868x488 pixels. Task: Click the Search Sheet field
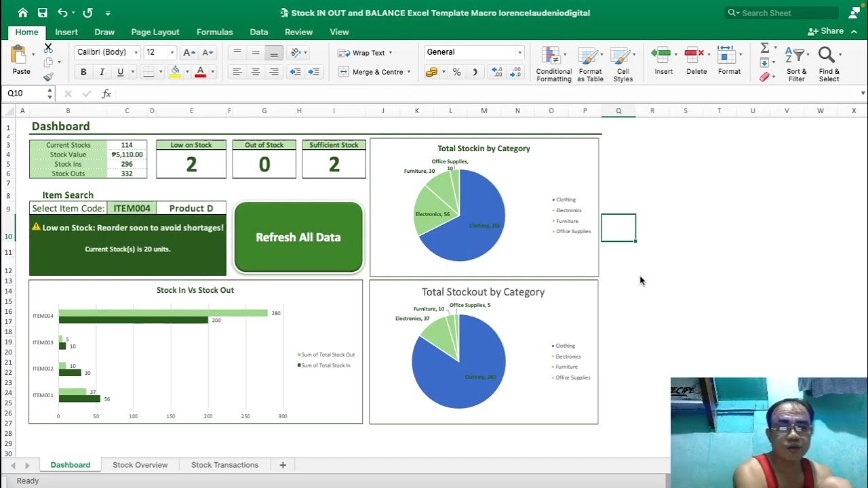tap(781, 13)
